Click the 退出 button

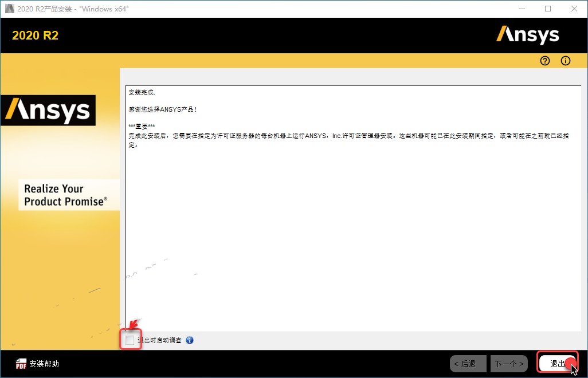coord(557,363)
